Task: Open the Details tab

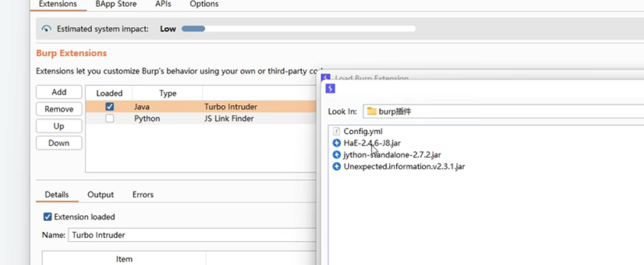Action: (57, 195)
